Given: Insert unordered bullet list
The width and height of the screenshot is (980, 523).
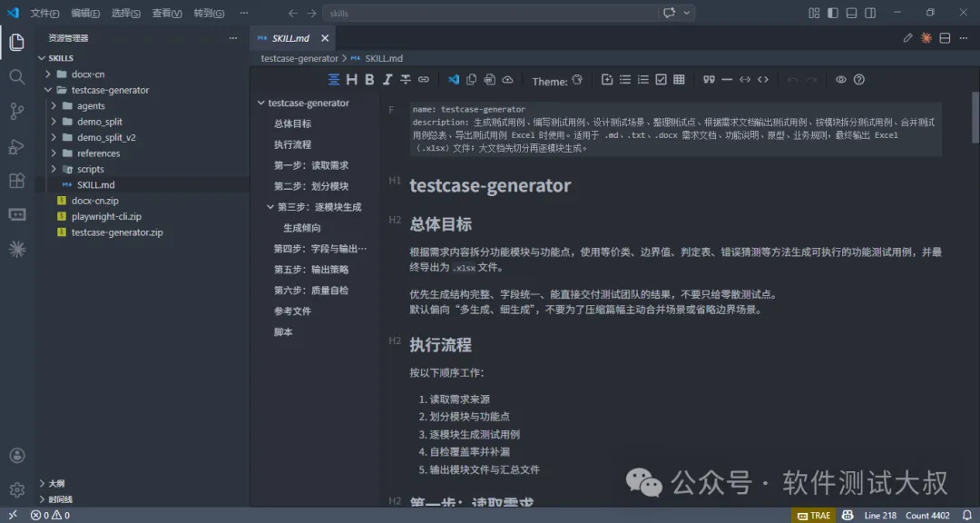Looking at the screenshot, I should point(625,80).
